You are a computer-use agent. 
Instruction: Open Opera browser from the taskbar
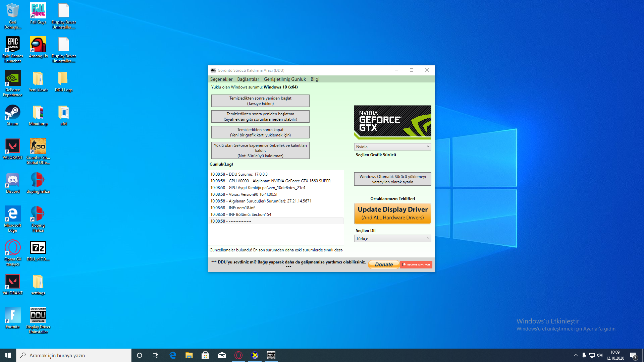tap(238, 355)
